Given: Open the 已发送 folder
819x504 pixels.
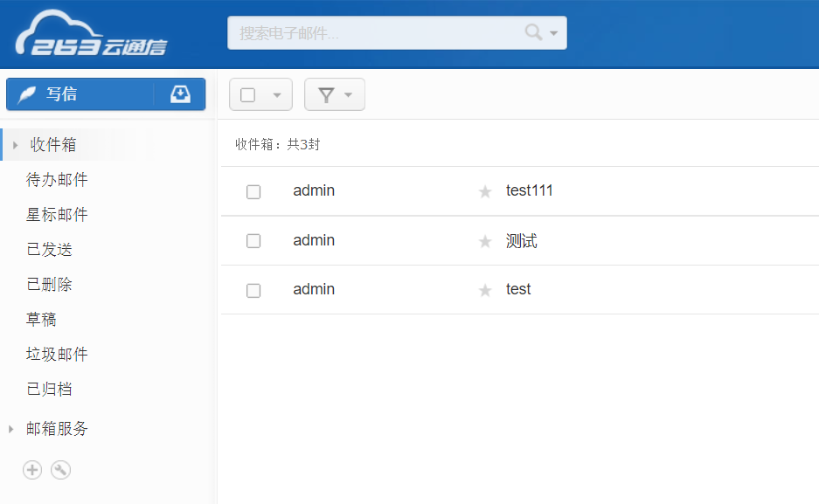Looking at the screenshot, I should (50, 250).
